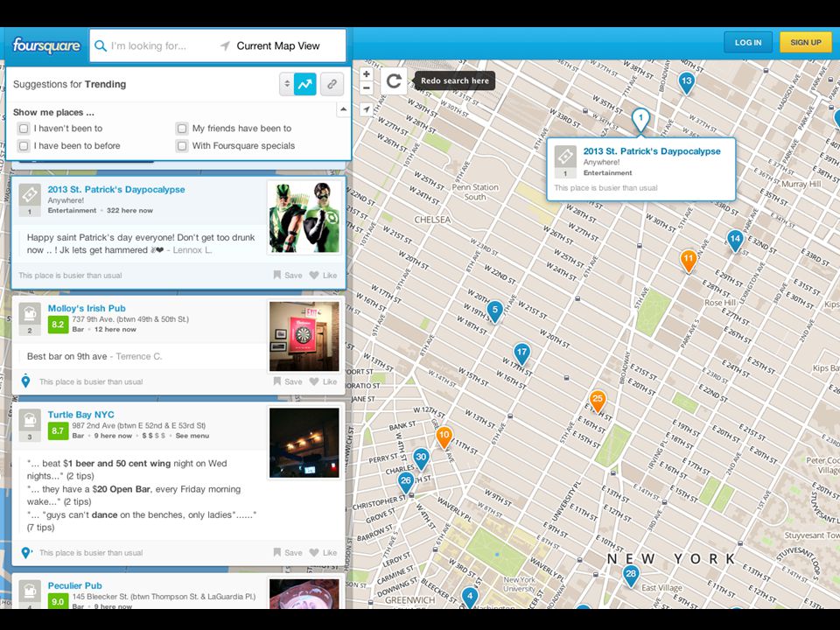Click the 9.0 rating badge
Image resolution: width=840 pixels, height=630 pixels.
point(58,600)
